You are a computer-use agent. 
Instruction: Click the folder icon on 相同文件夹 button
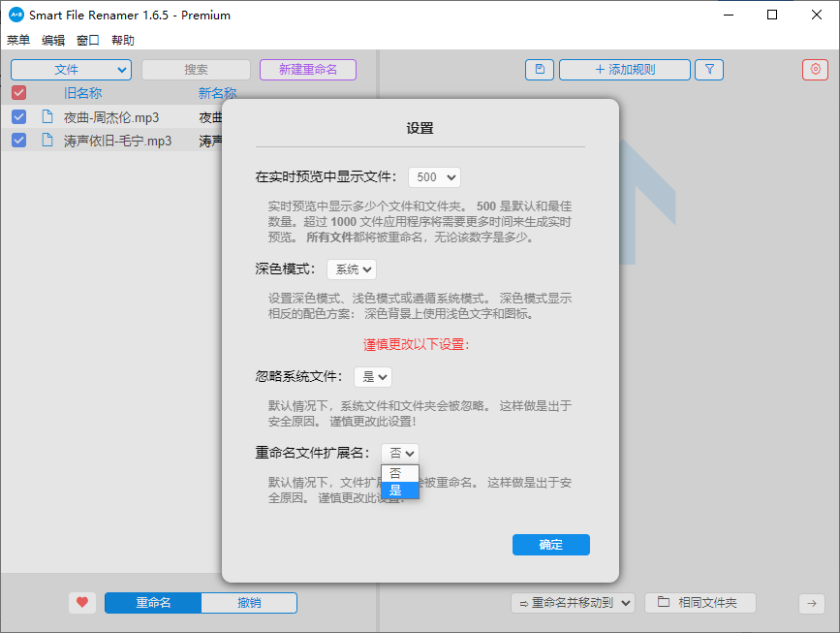coord(666,602)
